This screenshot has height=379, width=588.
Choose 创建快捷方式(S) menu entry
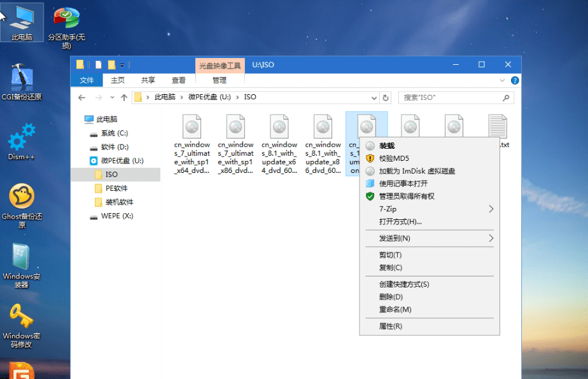[430, 284]
